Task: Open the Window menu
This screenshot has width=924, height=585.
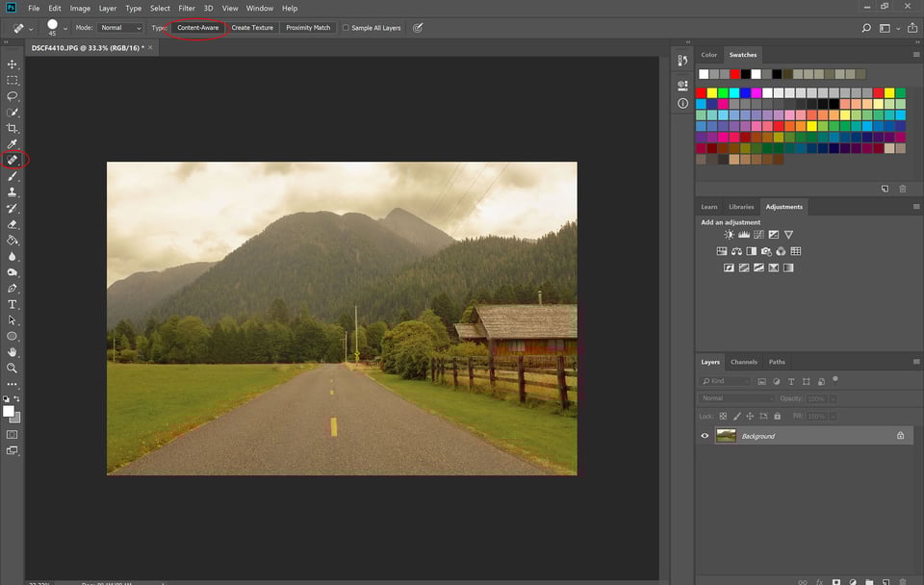Action: [x=259, y=9]
